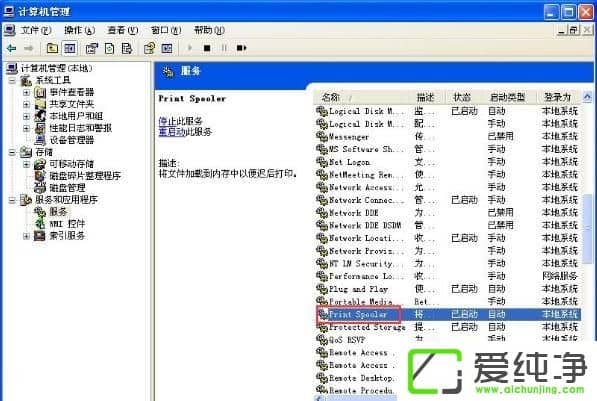Expand the 本地用户和组 node
This screenshot has width=597, height=401.
26,116
